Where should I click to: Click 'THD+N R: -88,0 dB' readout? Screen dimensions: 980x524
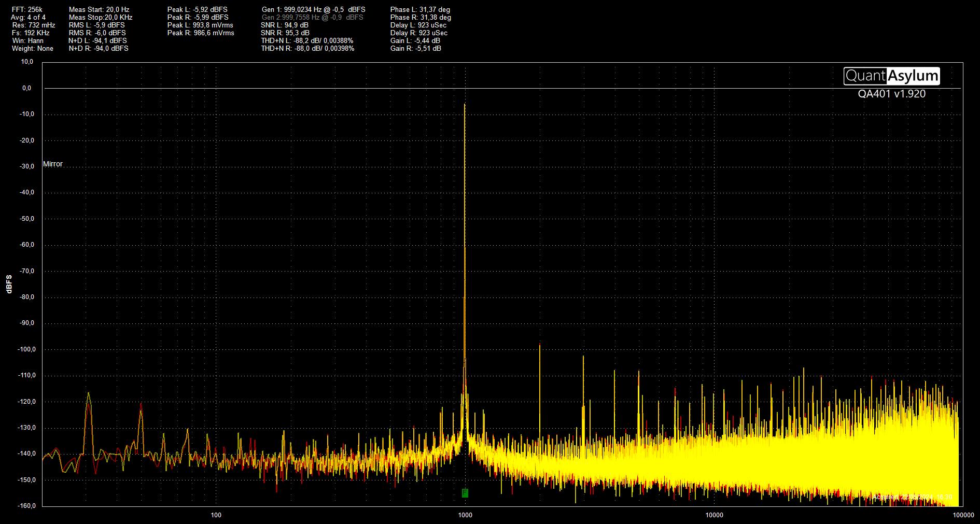307,48
